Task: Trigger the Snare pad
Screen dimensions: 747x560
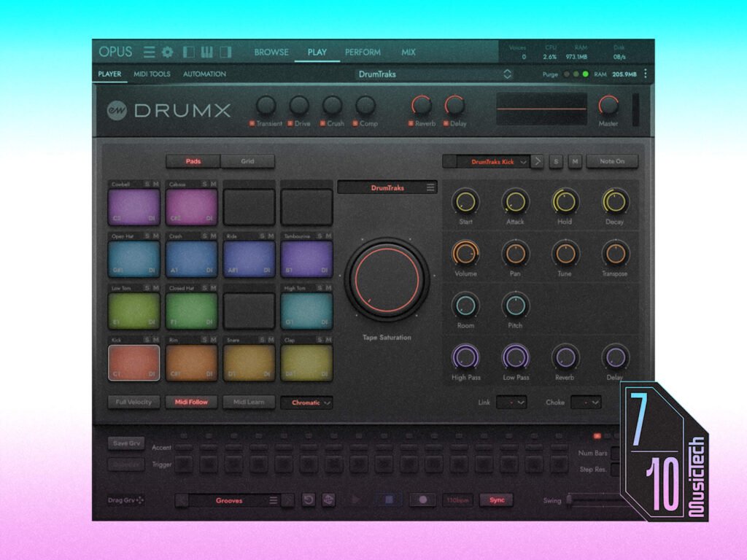Action: [x=249, y=362]
